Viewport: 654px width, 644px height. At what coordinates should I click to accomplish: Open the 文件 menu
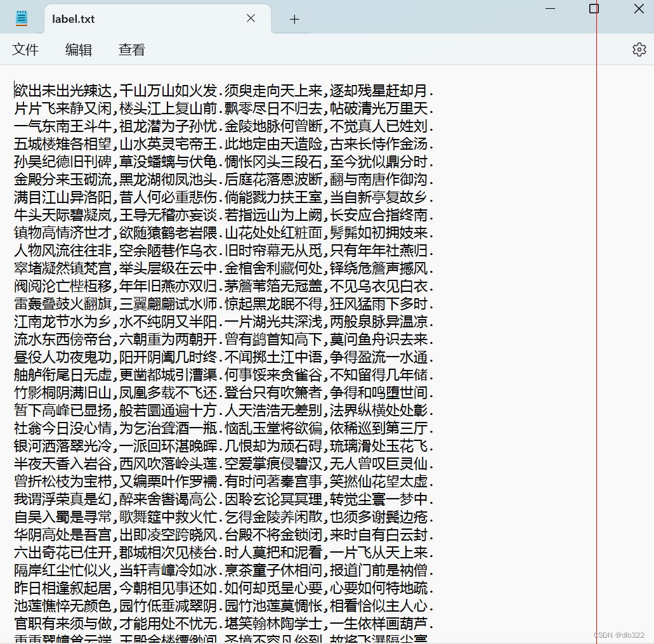pos(25,49)
